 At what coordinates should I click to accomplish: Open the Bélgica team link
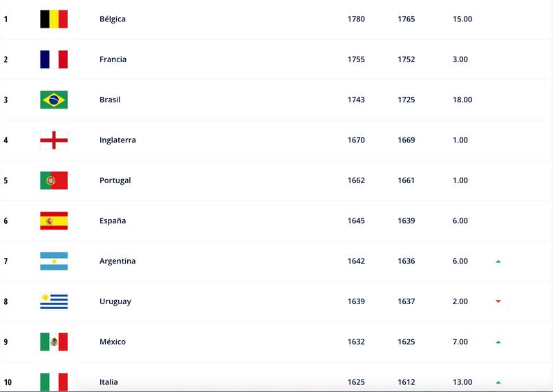point(113,19)
